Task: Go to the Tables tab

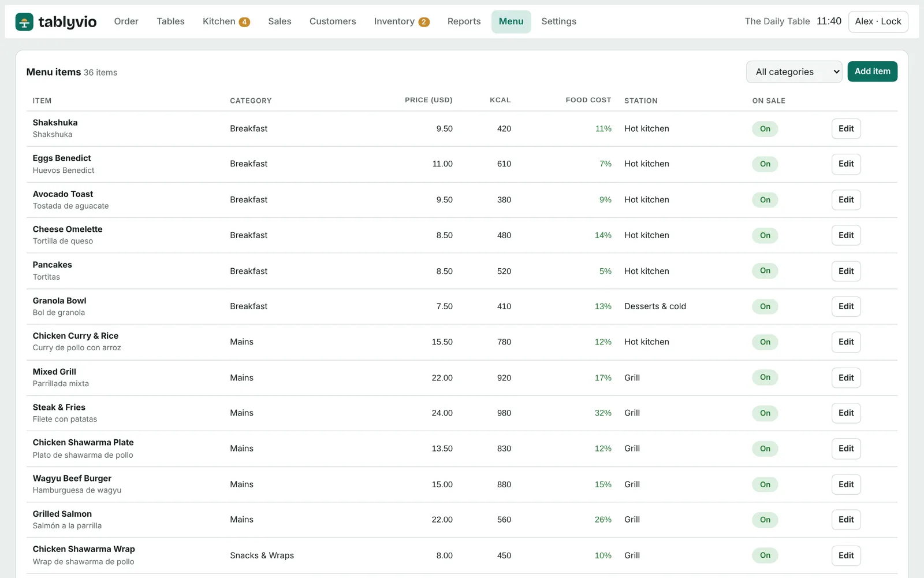Action: pos(170,21)
